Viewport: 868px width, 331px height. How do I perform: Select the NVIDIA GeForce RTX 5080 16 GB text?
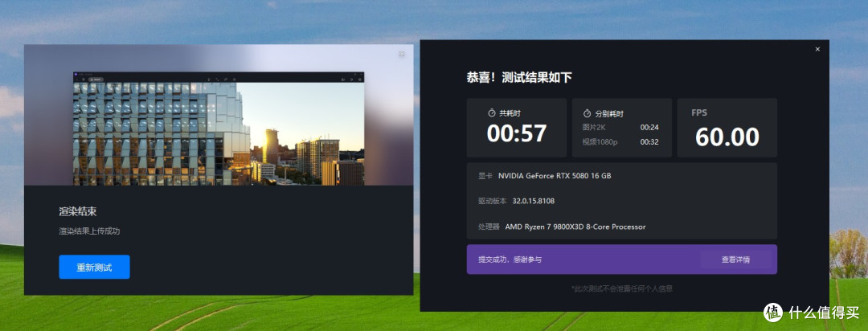tap(555, 176)
